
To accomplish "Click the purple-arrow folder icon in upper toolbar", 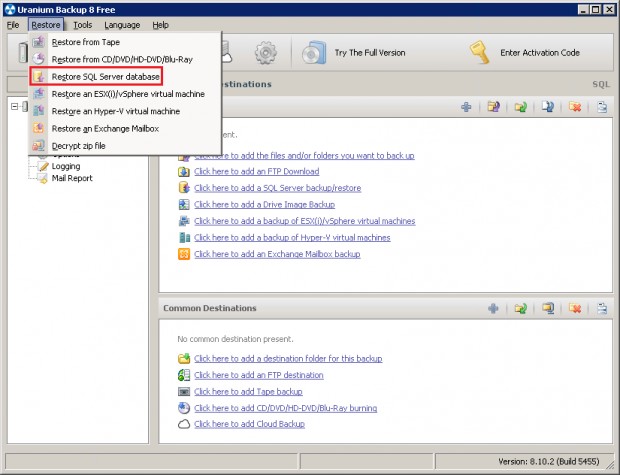I will coord(493,106).
